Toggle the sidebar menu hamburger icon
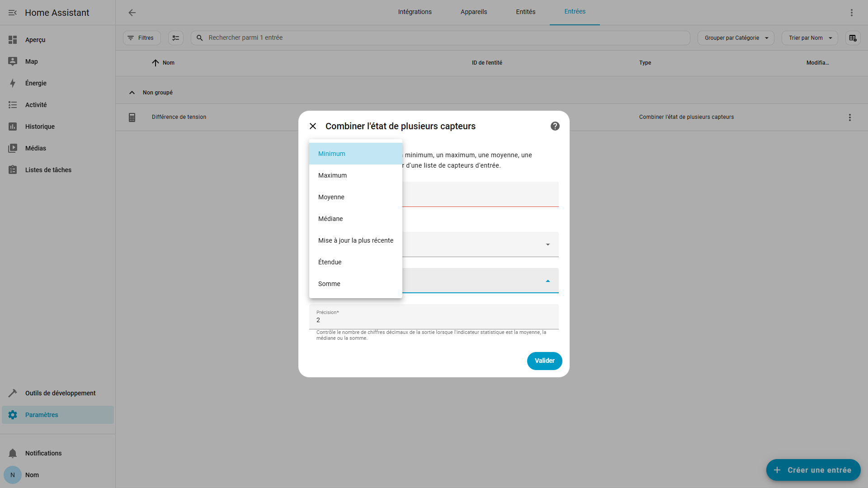 click(x=13, y=13)
